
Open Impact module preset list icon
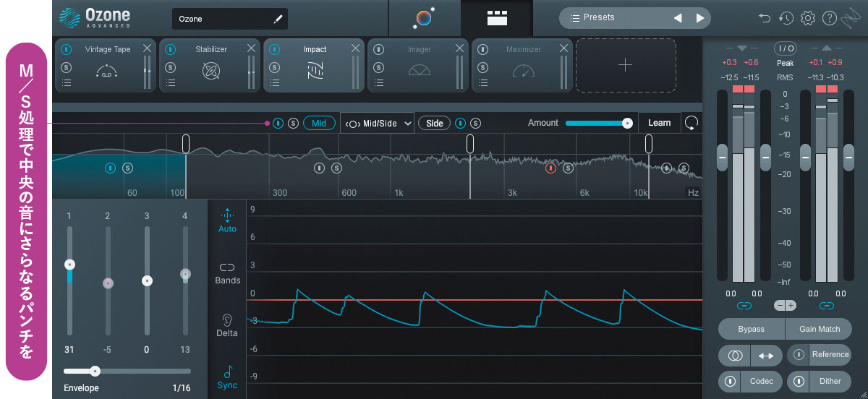(274, 83)
